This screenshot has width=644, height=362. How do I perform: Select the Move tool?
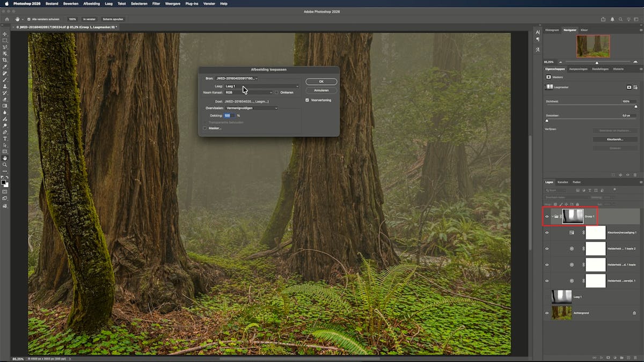click(x=5, y=34)
